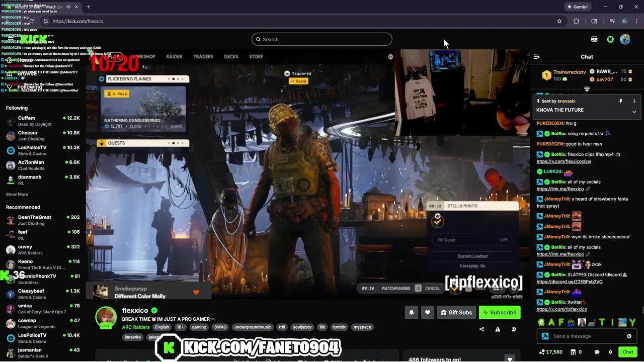Screen dimensions: 644x362
Task: Open Ac7ionMan channel in sidebar
Action: (x=43, y=165)
